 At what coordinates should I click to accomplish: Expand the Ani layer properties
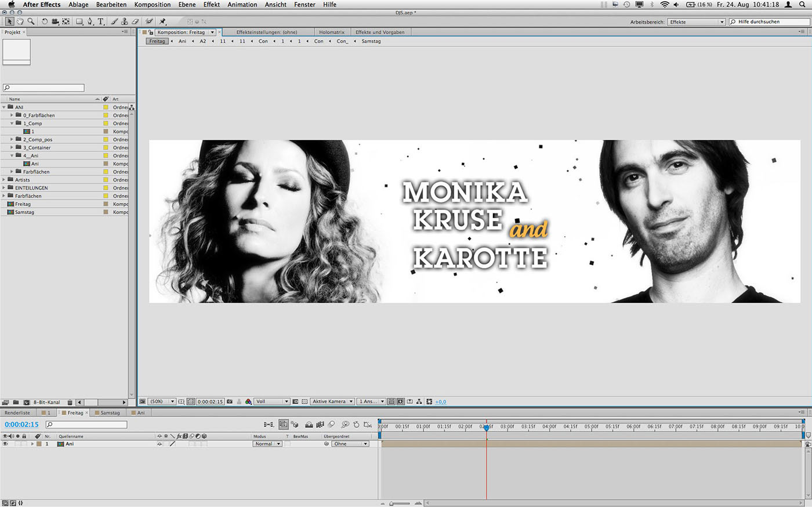point(32,444)
